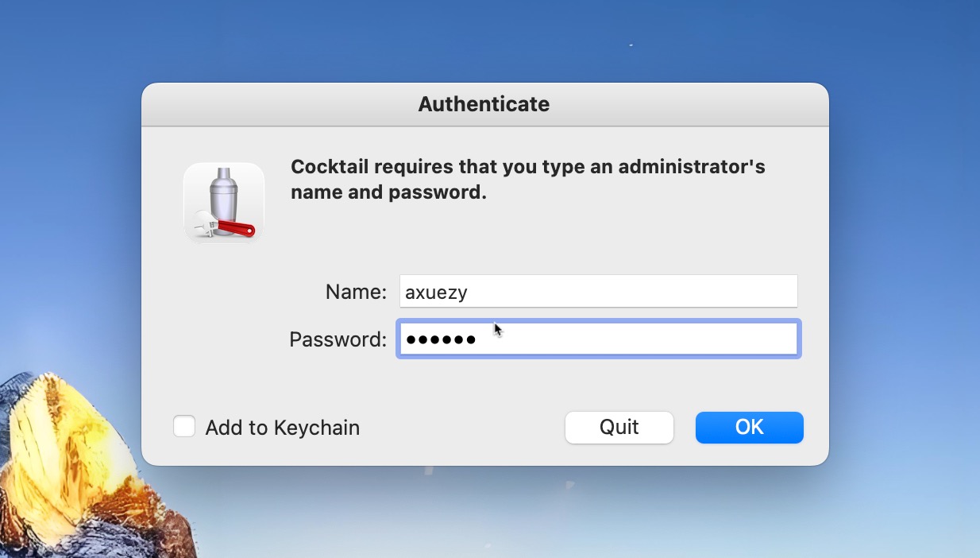980x558 pixels.
Task: Click the "axuezy" username text
Action: pos(436,293)
